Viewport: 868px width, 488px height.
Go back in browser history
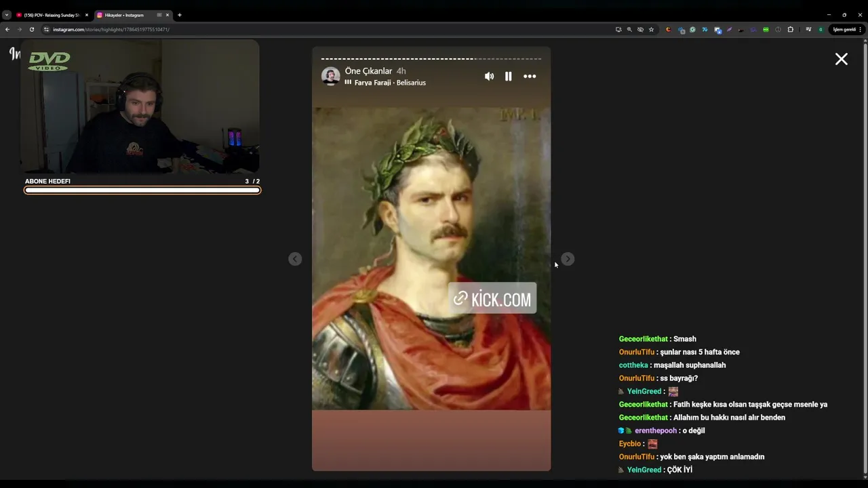[x=7, y=29]
